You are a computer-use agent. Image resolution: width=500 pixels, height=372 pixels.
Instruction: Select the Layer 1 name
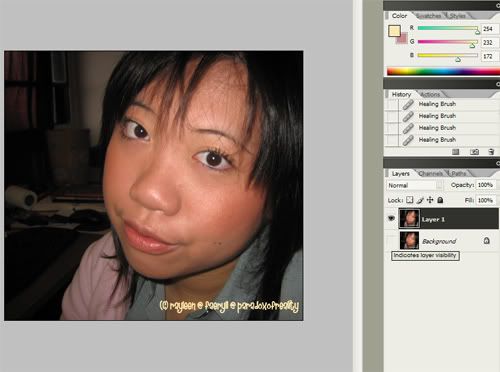(x=433, y=219)
